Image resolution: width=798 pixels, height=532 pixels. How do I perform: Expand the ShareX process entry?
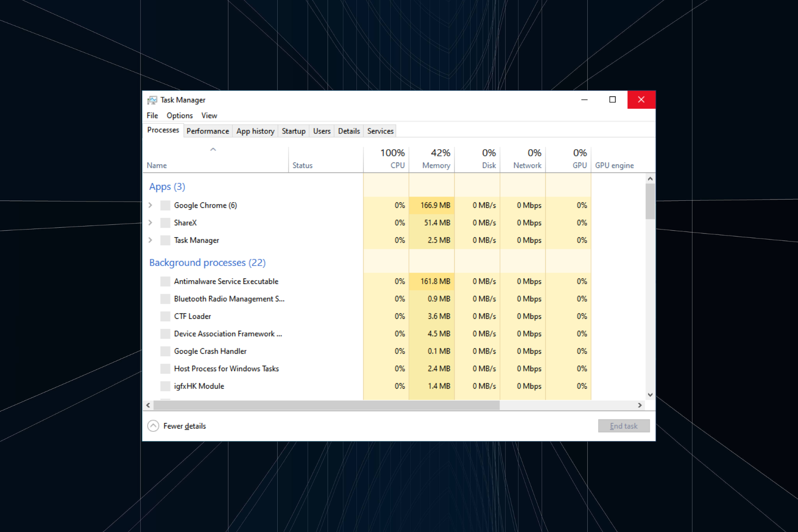(x=150, y=222)
